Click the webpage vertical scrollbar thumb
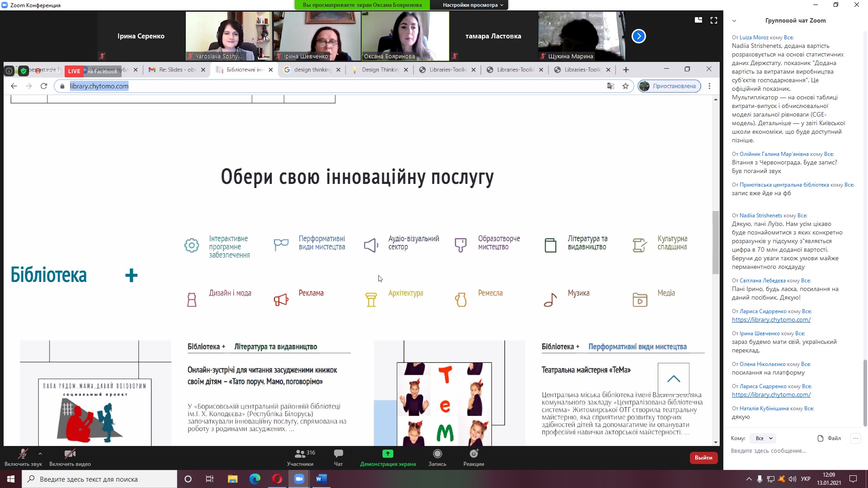Viewport: 868px width, 488px height. (x=715, y=242)
